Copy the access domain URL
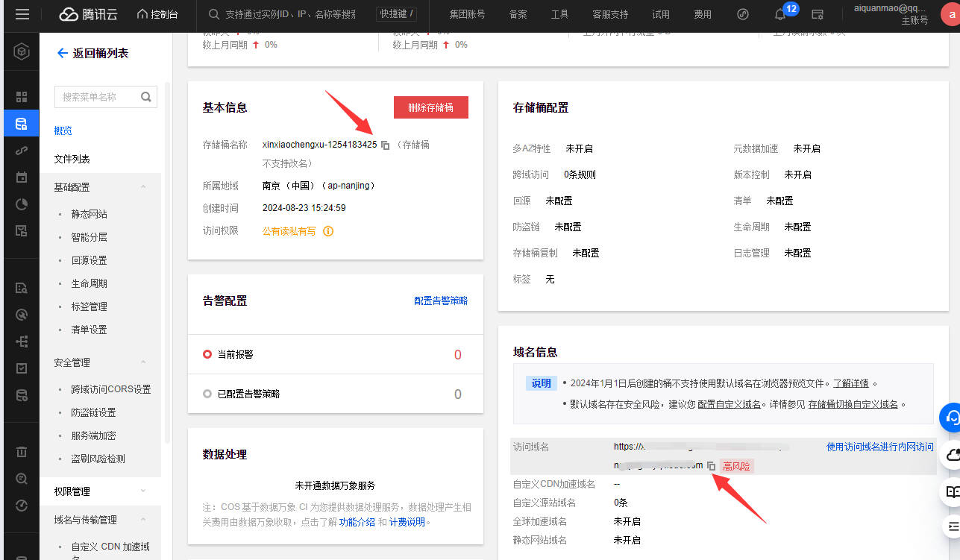Viewport: 960px width, 560px height. pos(712,466)
